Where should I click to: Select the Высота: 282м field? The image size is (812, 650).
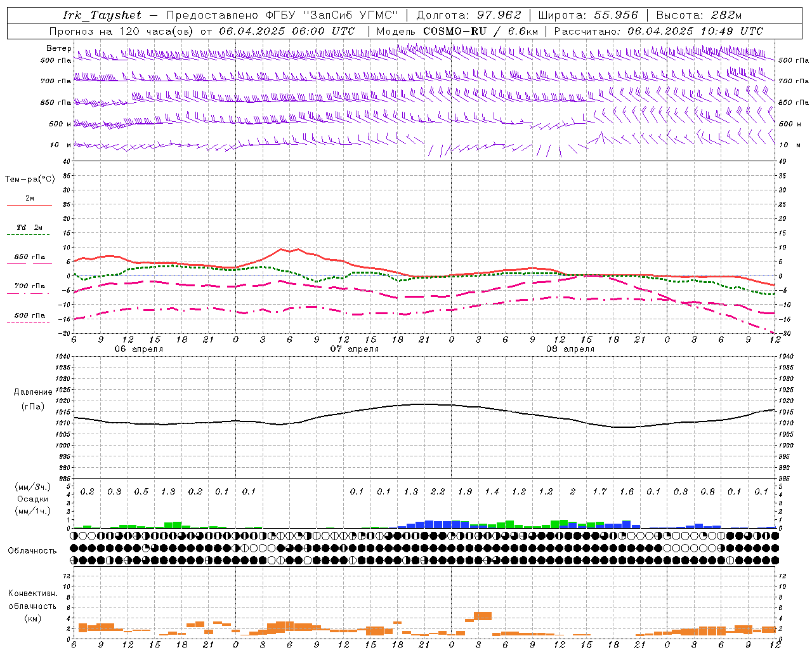coord(699,15)
